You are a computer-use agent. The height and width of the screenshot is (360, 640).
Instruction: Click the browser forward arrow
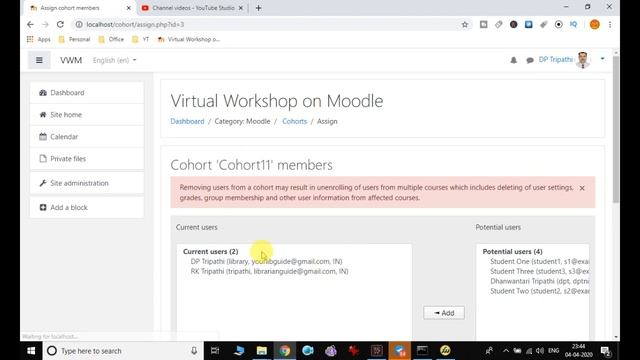tap(45, 24)
